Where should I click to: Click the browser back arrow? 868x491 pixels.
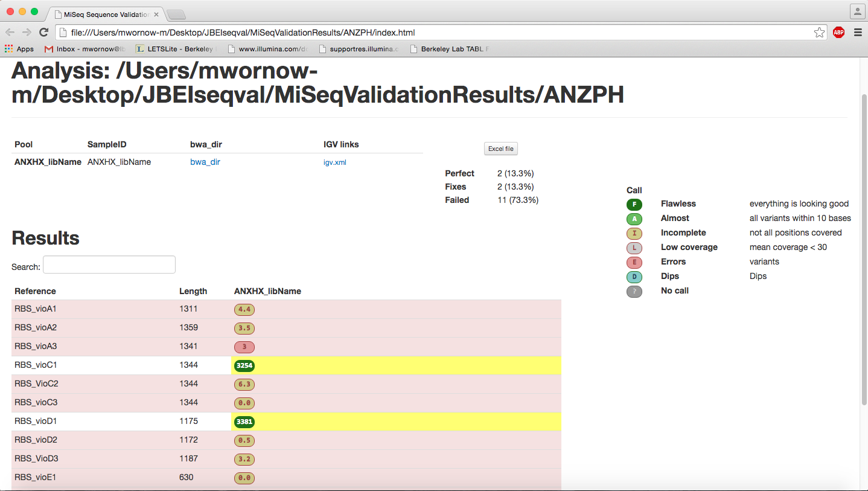pyautogui.click(x=10, y=33)
